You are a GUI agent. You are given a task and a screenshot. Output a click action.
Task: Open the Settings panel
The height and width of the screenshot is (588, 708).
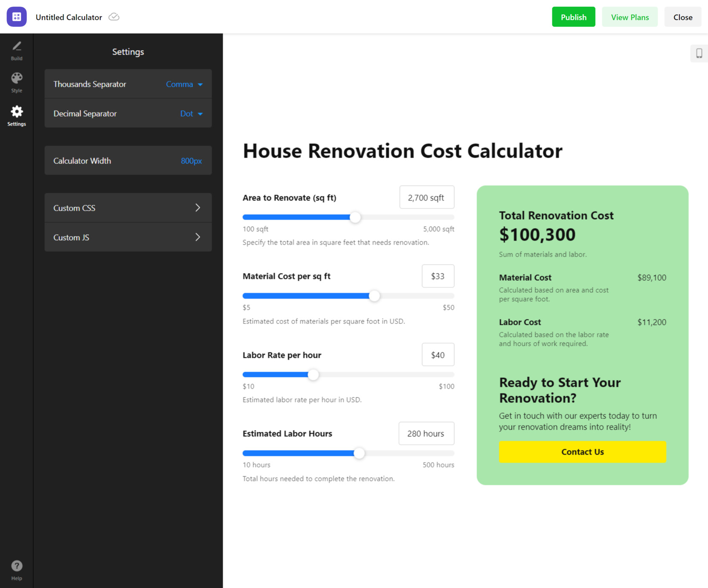(x=17, y=115)
